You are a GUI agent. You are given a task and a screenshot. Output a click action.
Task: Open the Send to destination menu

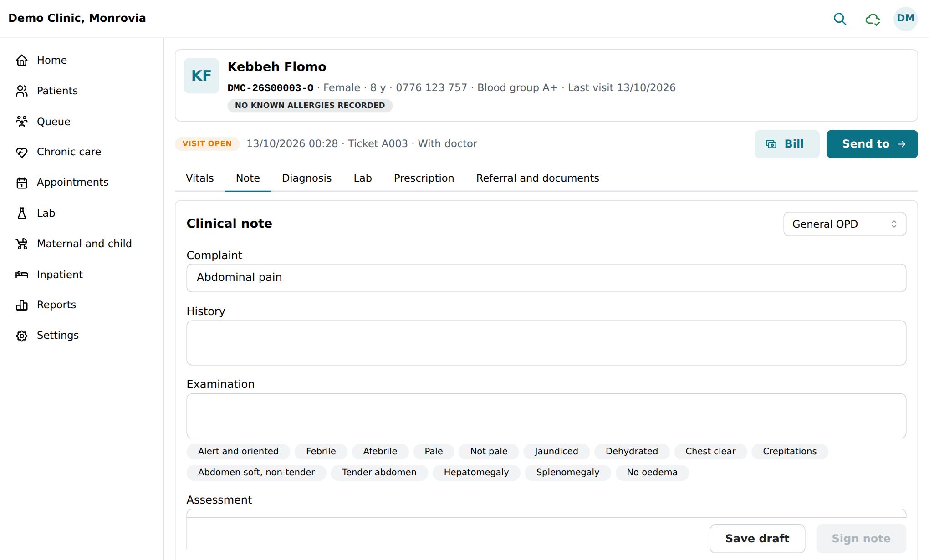pyautogui.click(x=872, y=144)
